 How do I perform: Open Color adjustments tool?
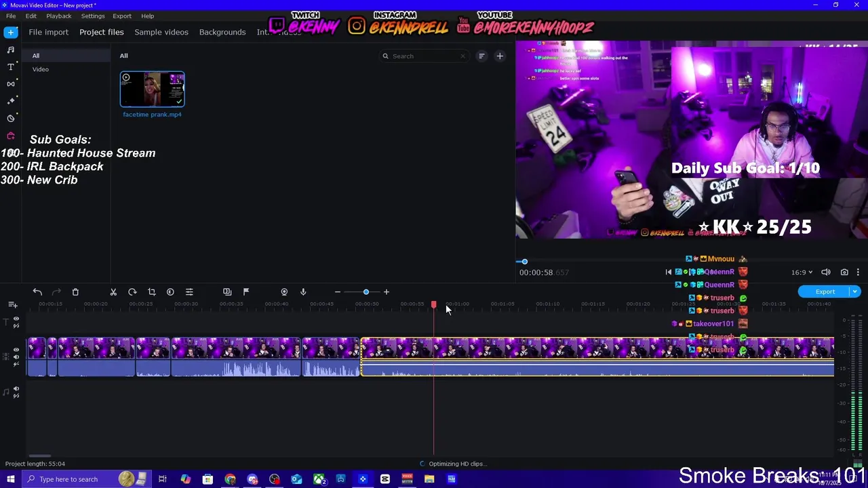170,292
